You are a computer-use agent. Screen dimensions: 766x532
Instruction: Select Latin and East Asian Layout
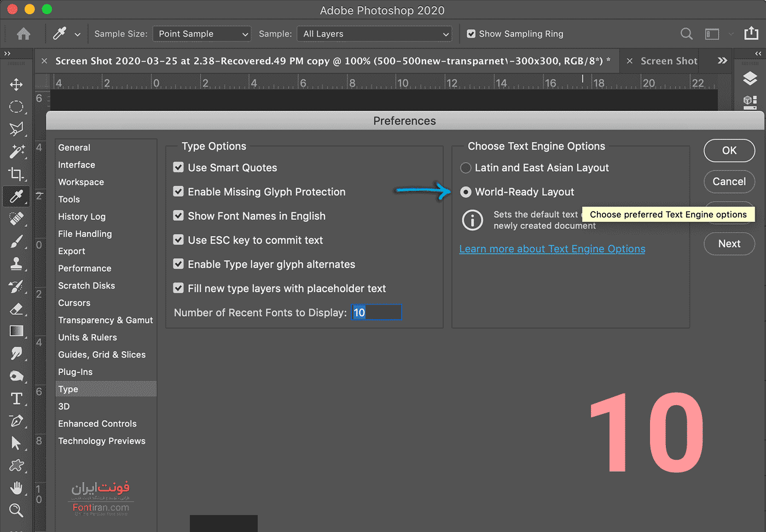466,168
